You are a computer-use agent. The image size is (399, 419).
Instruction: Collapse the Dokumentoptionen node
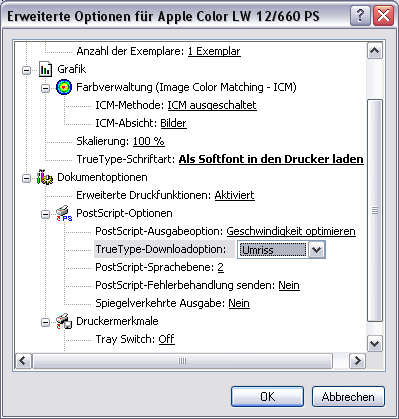[26, 178]
